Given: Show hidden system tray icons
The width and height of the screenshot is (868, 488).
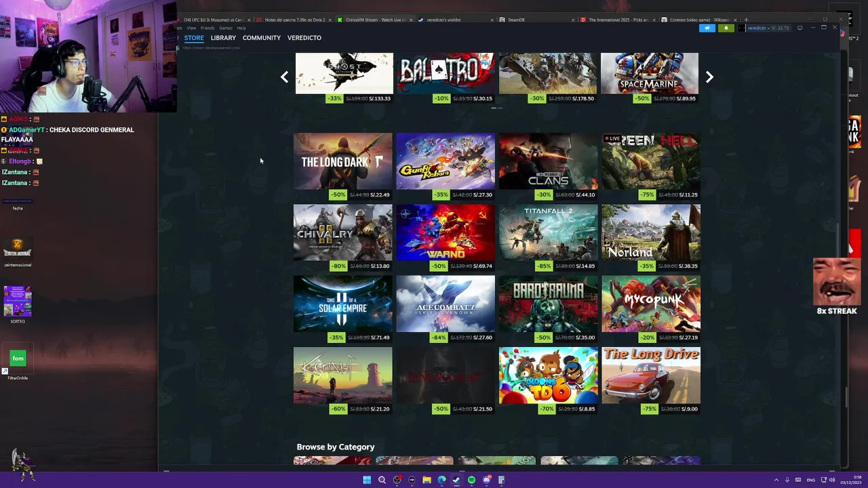Looking at the screenshot, I should coord(776,480).
